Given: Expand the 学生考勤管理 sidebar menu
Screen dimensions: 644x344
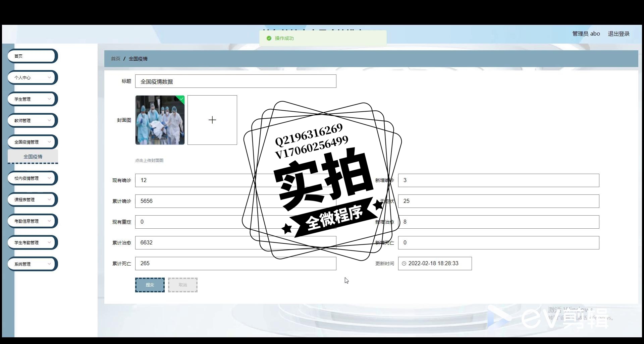Looking at the screenshot, I should tap(33, 242).
